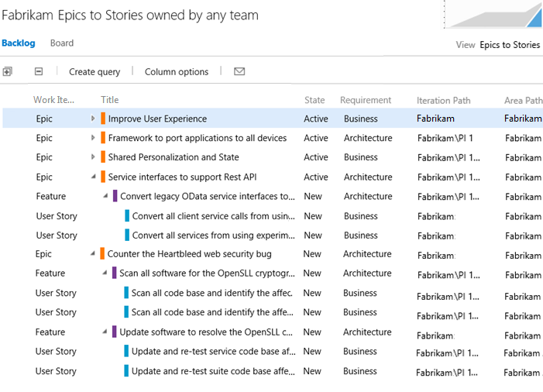Select the Update and re-test suite code story
The image size is (543, 392).
(213, 371)
